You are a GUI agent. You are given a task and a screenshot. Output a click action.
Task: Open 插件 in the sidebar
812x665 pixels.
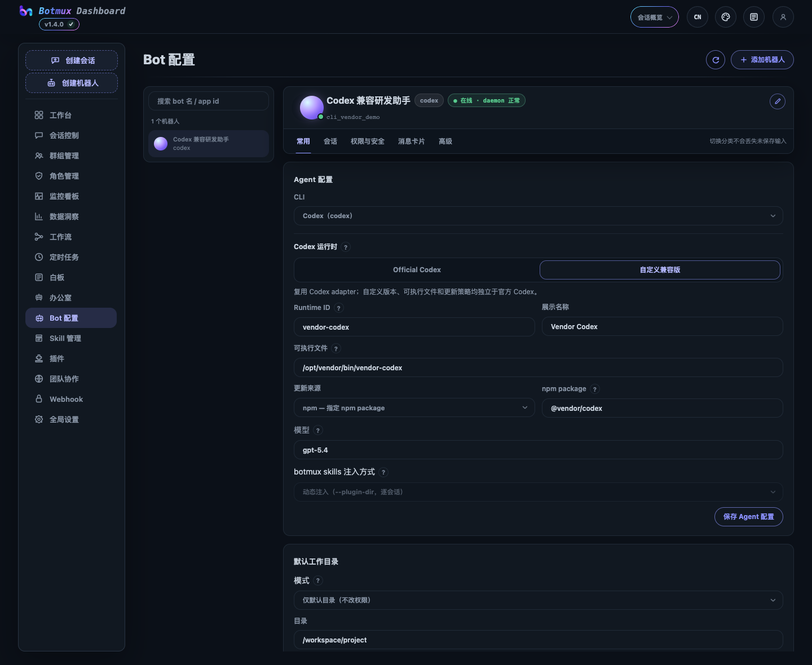point(71,358)
